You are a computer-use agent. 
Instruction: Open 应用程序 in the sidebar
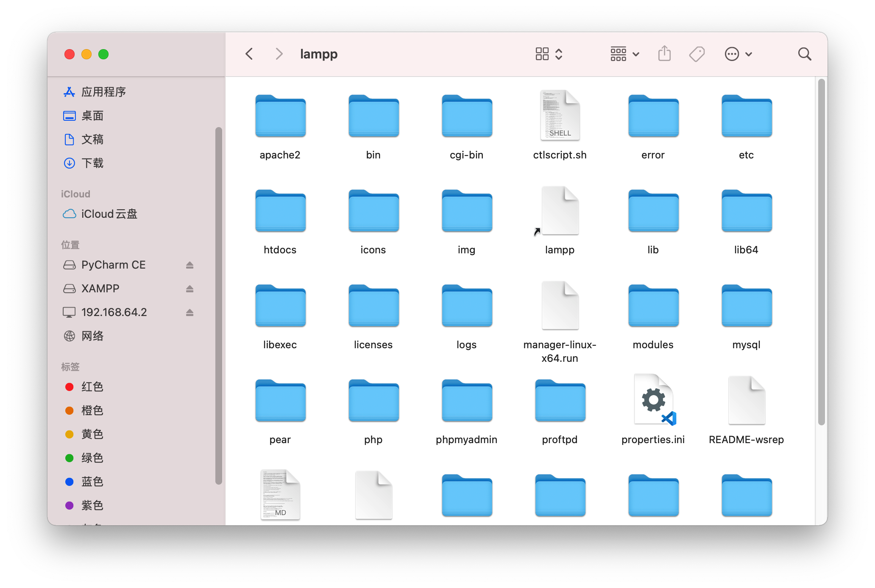(103, 92)
